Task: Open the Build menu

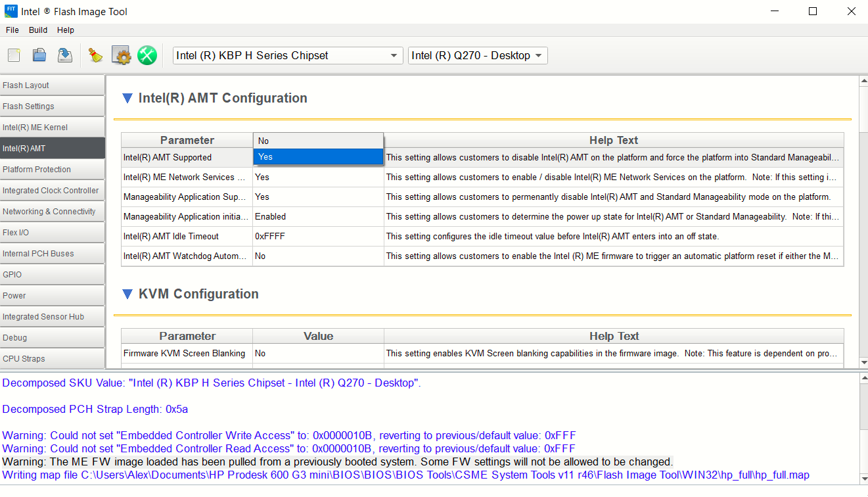Action: [x=38, y=30]
